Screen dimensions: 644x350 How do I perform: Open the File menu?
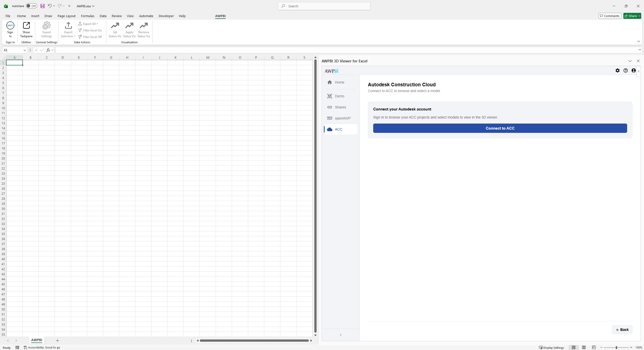click(8, 16)
